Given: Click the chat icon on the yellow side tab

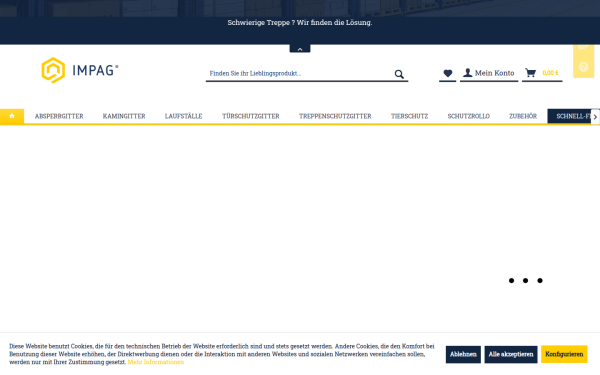Looking at the screenshot, I should (x=583, y=47).
